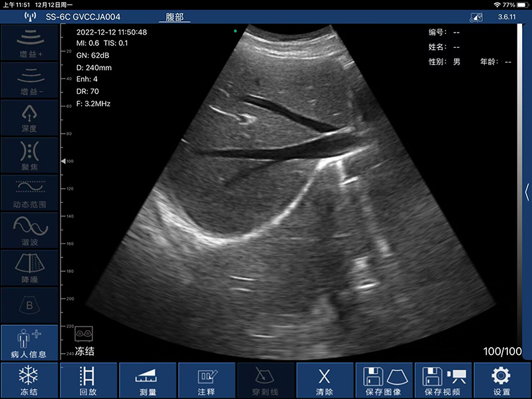Toggle 降噪 noise reduction
Viewport: 532px width, 399px height.
(x=30, y=267)
